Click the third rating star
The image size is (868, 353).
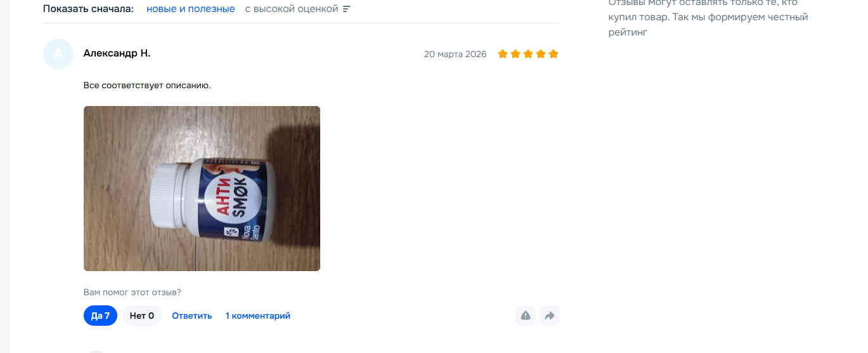(x=528, y=54)
